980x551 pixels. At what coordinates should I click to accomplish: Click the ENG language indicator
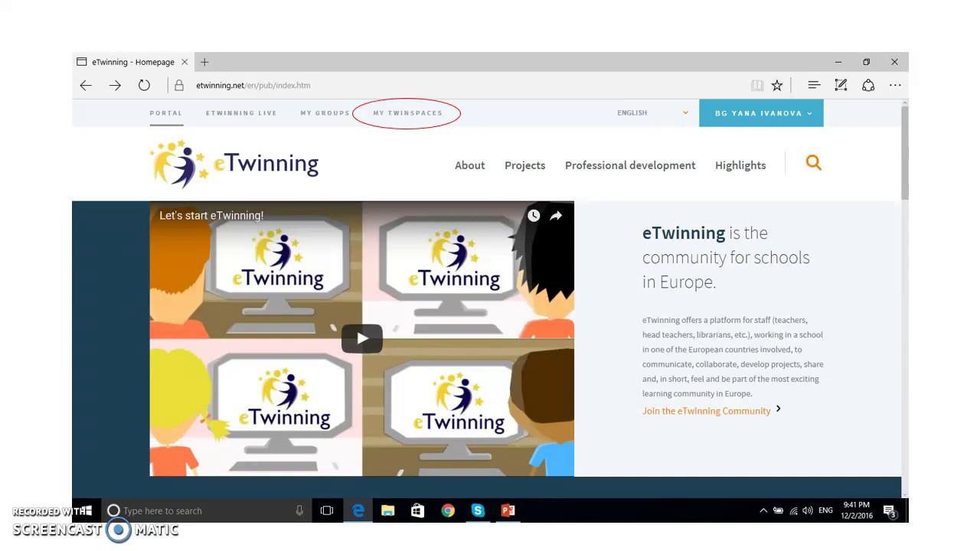(825, 510)
